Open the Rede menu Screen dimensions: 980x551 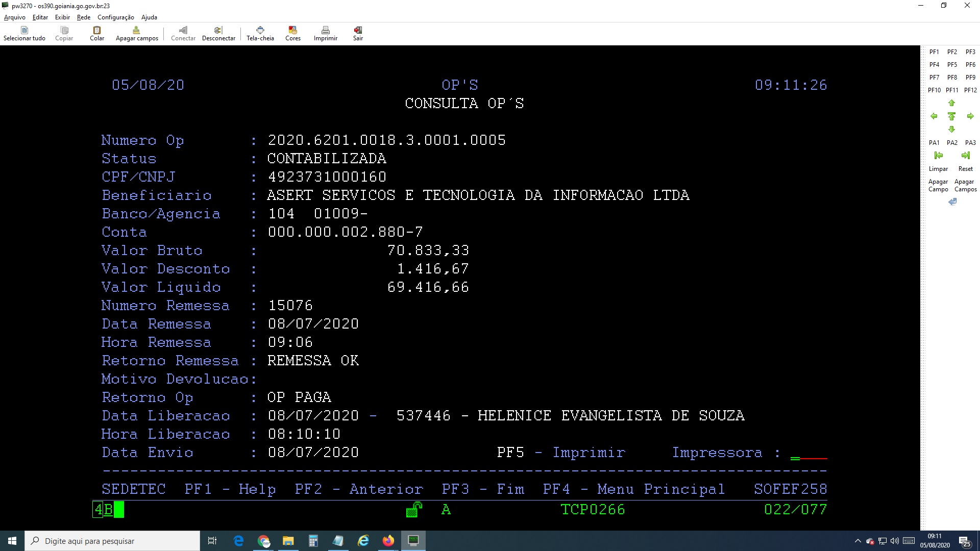pos(83,17)
